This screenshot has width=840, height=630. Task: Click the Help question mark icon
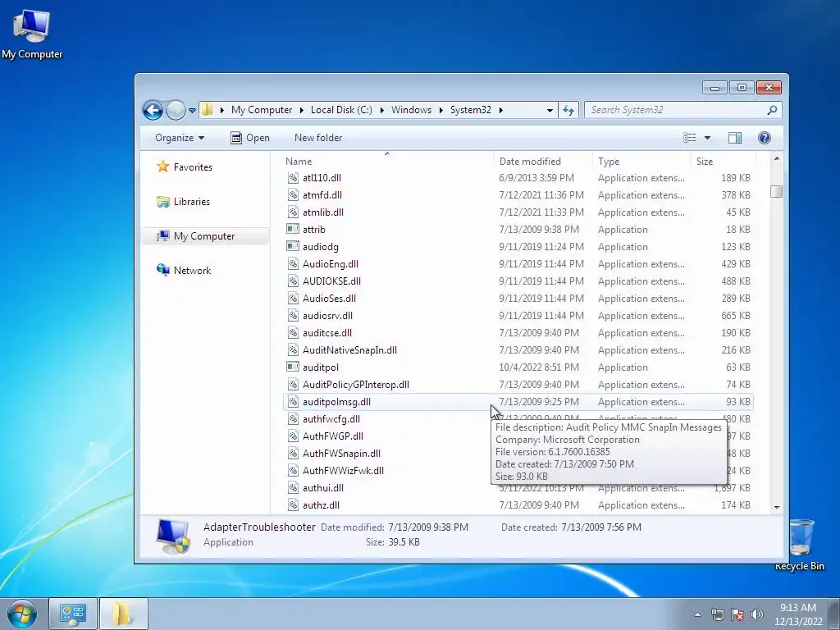coord(765,138)
